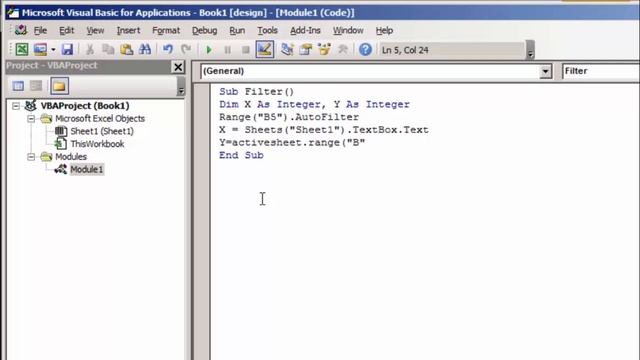The width and height of the screenshot is (640, 360).
Task: Open the Tools menu
Action: (x=267, y=31)
